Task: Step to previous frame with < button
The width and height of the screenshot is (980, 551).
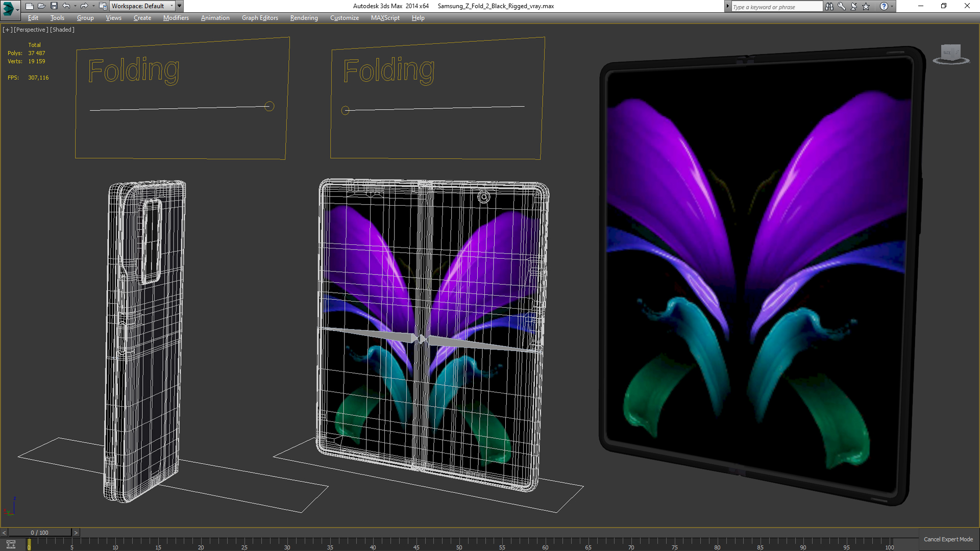Action: [x=4, y=533]
